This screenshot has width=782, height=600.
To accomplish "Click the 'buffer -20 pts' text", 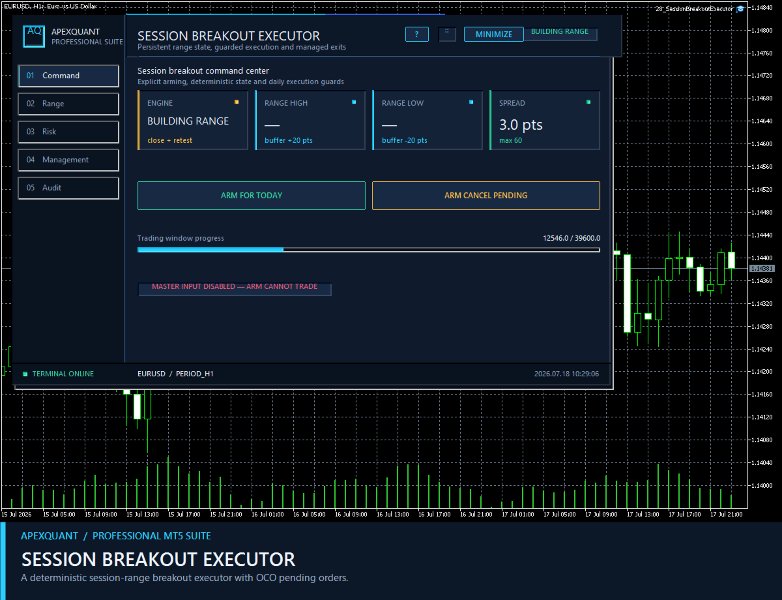I will point(404,141).
